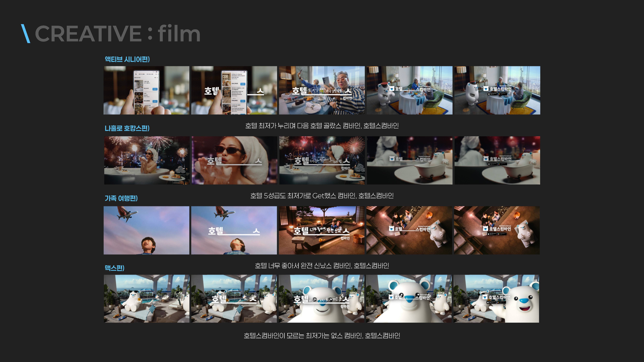This screenshot has width=644, height=362.
Task: Click caption 호텔 5성급도 최저가로 Get했스
Action: (322, 195)
